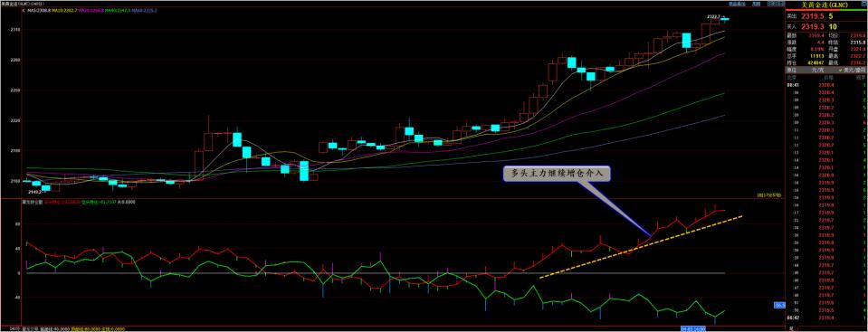This screenshot has width=868, height=332.
Task: Click the 买入 2319.3 bid price
Action: pos(813,26)
